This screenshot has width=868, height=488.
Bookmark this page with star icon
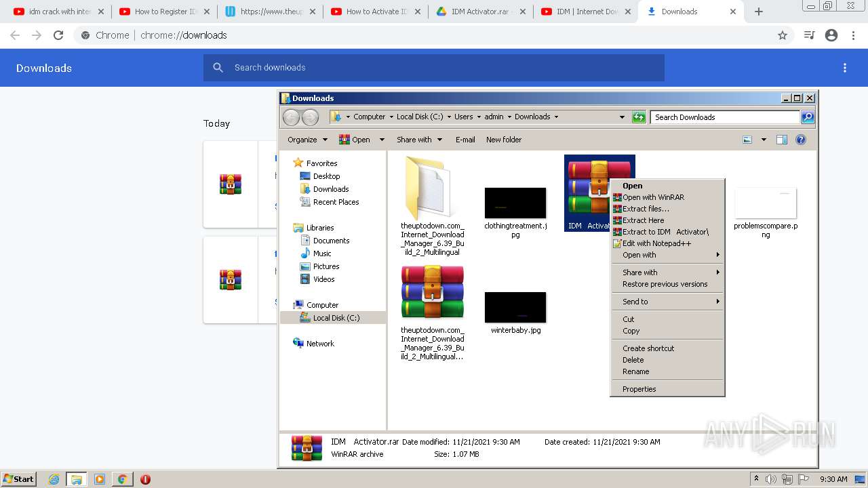(x=783, y=35)
